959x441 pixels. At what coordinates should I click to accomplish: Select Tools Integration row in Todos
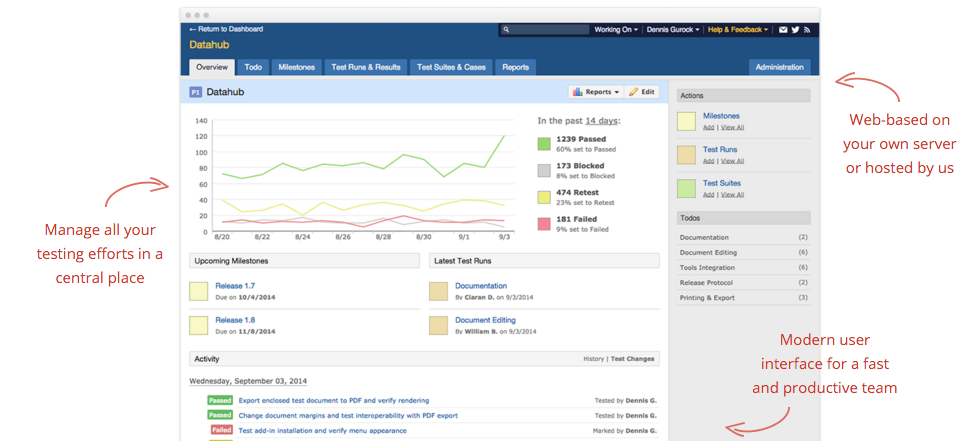click(x=744, y=267)
